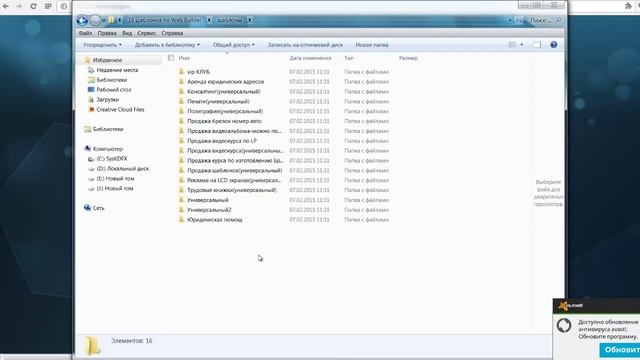Select folder icon of Продажа видеокурса по LP

(182, 140)
